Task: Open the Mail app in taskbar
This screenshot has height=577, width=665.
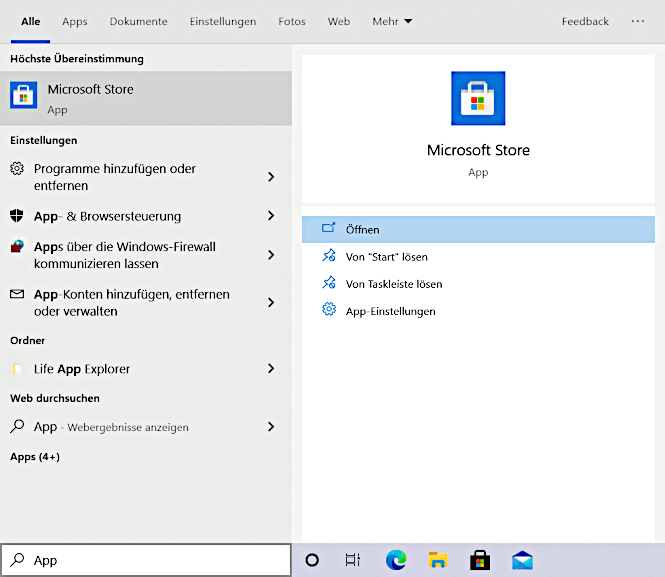Action: [x=522, y=560]
